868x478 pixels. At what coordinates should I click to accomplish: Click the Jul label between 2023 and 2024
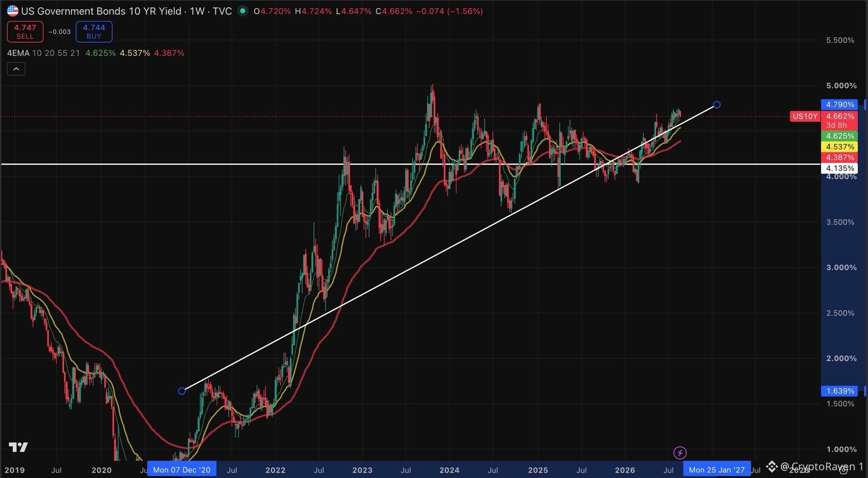click(x=406, y=470)
